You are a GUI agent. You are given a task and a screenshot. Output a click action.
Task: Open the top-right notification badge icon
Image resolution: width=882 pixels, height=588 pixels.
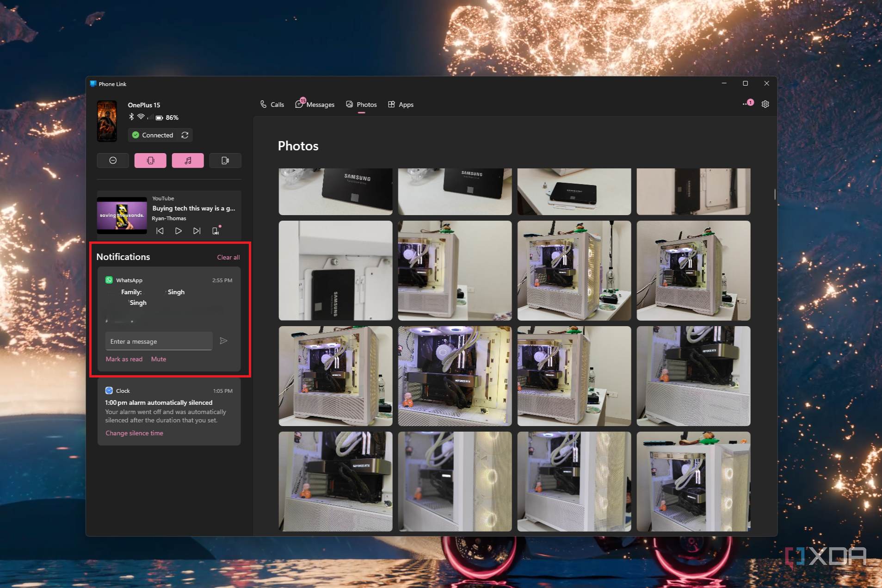748,103
